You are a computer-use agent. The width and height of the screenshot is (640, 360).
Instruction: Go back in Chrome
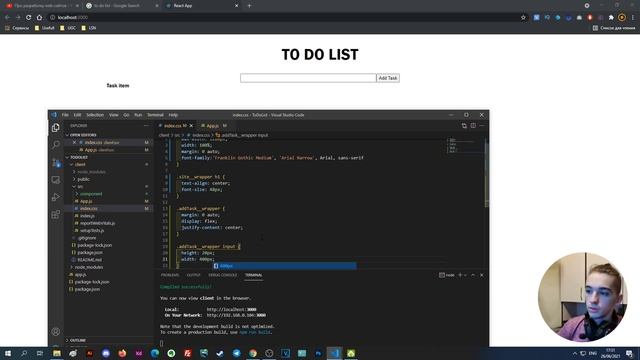pos(7,18)
